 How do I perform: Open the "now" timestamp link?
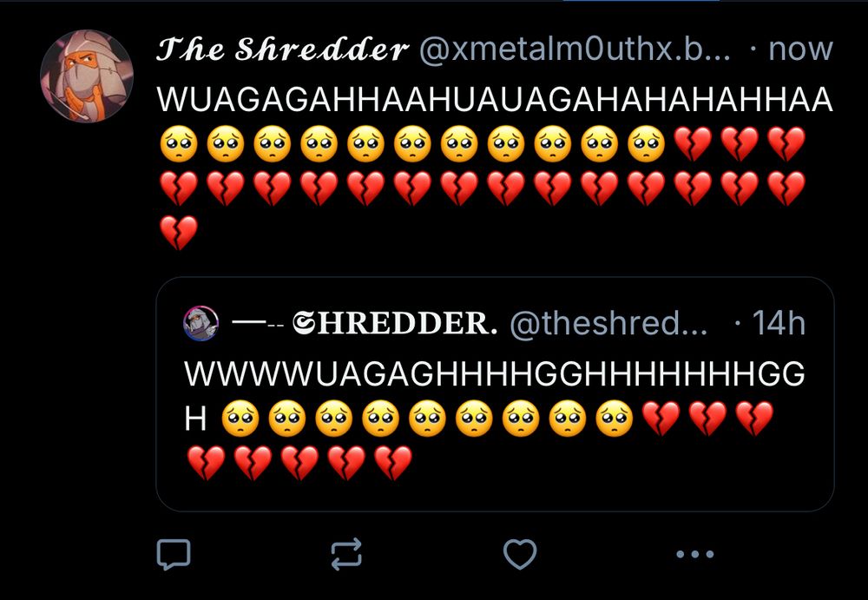800,49
